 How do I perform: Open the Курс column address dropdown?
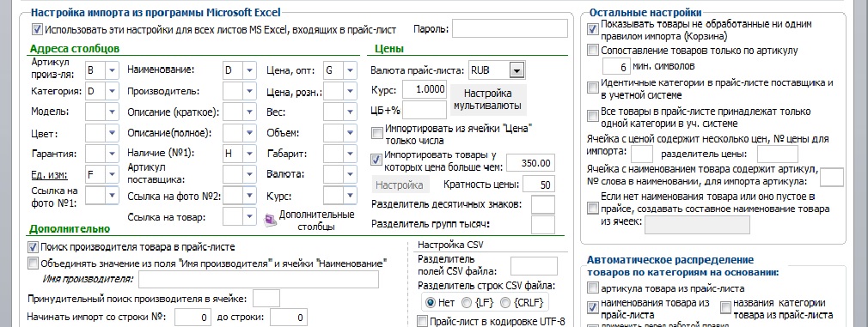pos(351,196)
